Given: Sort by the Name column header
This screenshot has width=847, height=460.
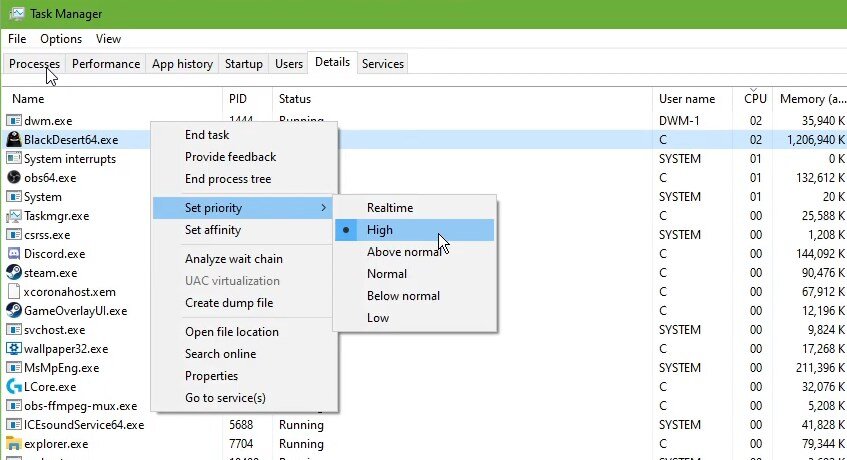Looking at the screenshot, I should pyautogui.click(x=112, y=99).
